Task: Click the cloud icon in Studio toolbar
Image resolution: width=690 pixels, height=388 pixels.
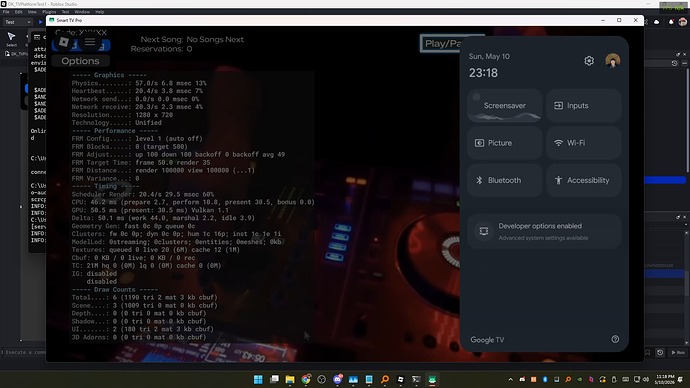Action: [657, 22]
